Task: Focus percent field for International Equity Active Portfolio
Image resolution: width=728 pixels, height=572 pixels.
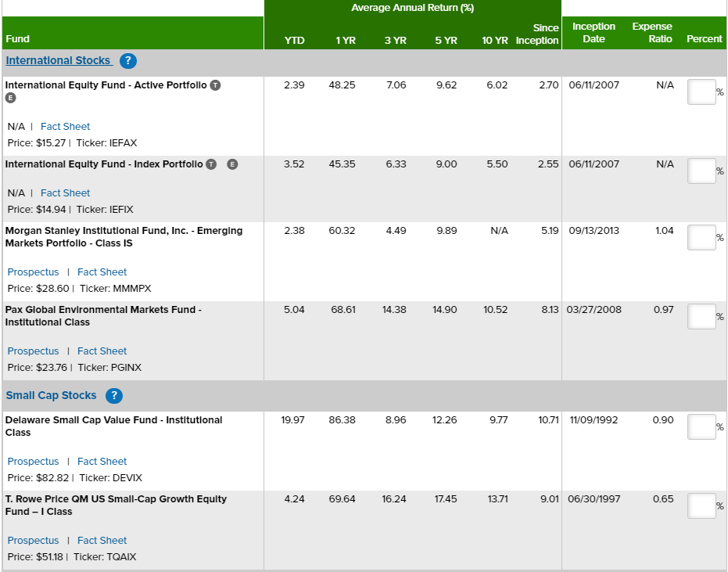Action: click(701, 92)
